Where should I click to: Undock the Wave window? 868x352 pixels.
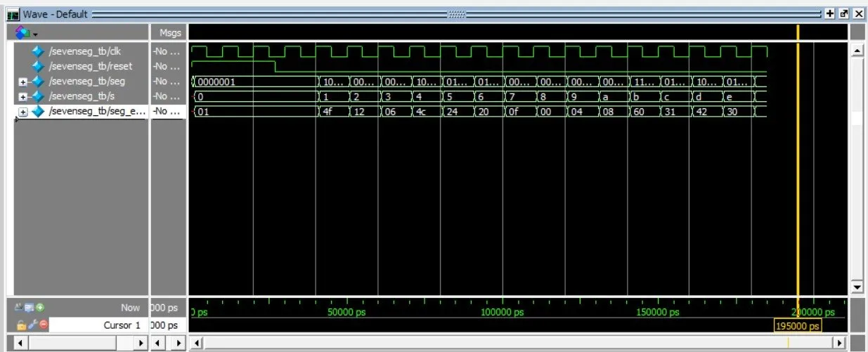pos(844,13)
